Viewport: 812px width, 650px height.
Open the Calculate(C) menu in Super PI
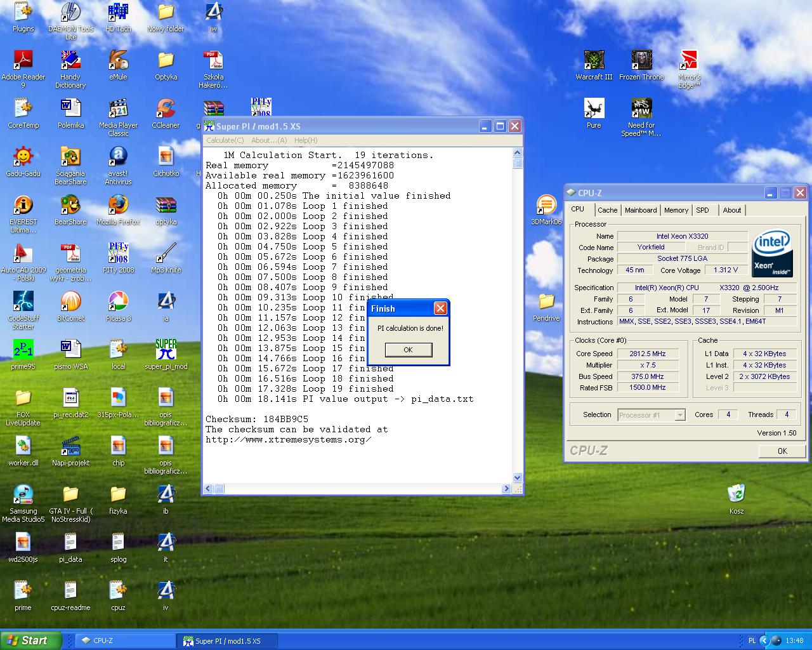[225, 140]
